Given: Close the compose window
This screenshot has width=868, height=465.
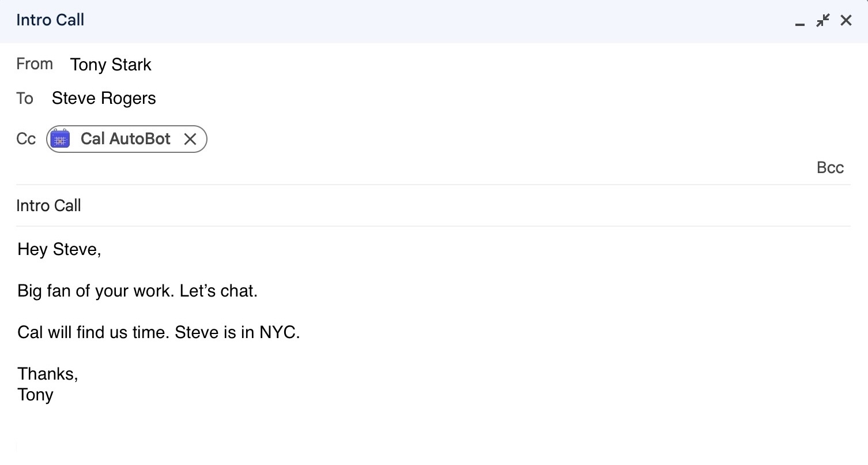Looking at the screenshot, I should click(846, 20).
